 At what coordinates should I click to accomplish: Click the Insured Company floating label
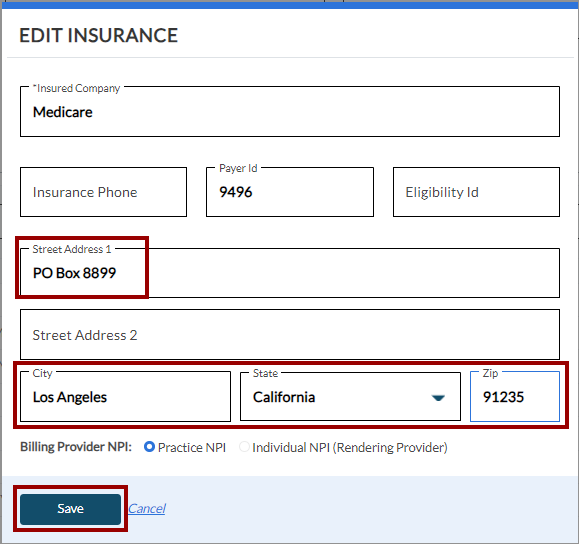pyautogui.click(x=76, y=89)
